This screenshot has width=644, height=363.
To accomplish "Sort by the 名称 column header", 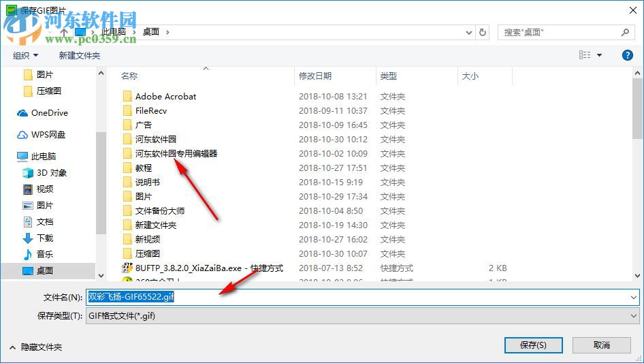I will [x=129, y=76].
